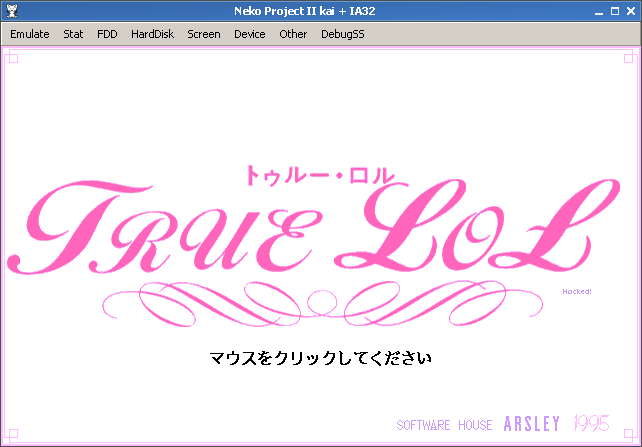Click the Other menu
Image resolution: width=642 pixels, height=447 pixels.
pyautogui.click(x=293, y=34)
